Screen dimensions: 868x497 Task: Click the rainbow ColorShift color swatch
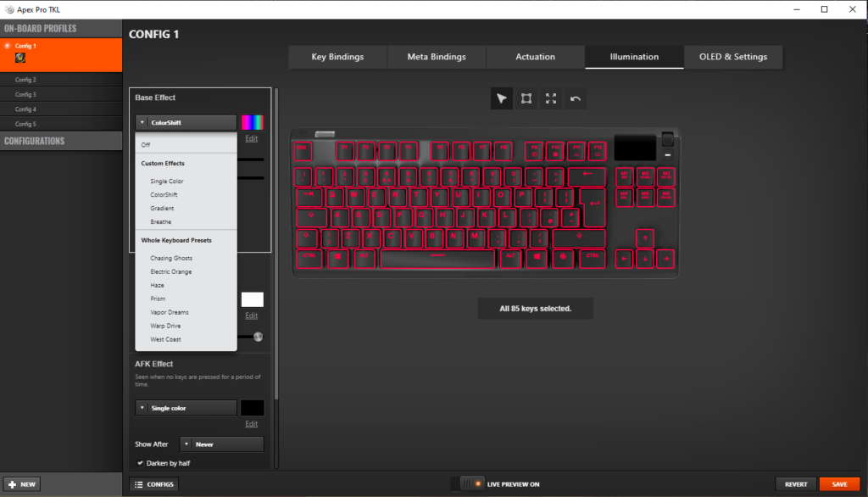click(x=252, y=122)
